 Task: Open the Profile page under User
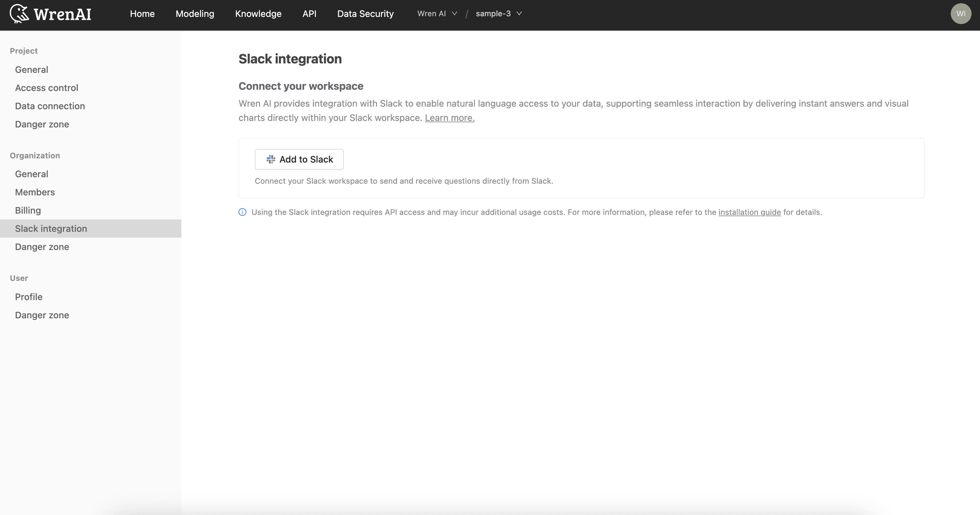coord(29,297)
